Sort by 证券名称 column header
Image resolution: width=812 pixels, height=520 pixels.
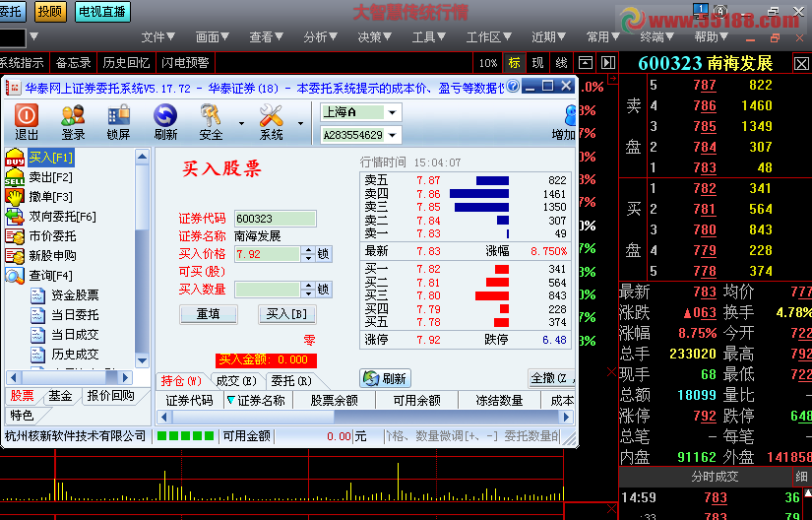257,401
